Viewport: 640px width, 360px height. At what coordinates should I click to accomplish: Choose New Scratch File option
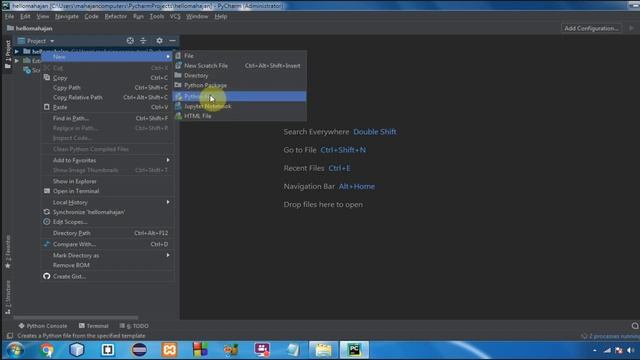pyautogui.click(x=240, y=65)
